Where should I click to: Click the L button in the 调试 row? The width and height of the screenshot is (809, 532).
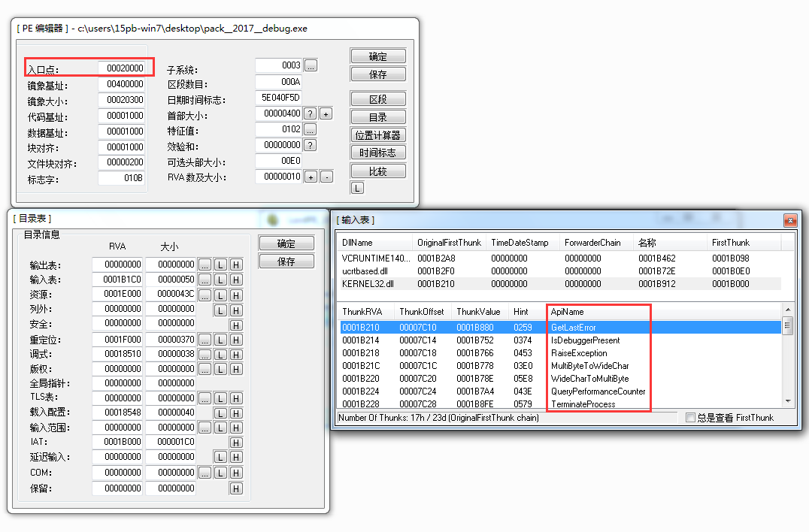tap(220, 355)
